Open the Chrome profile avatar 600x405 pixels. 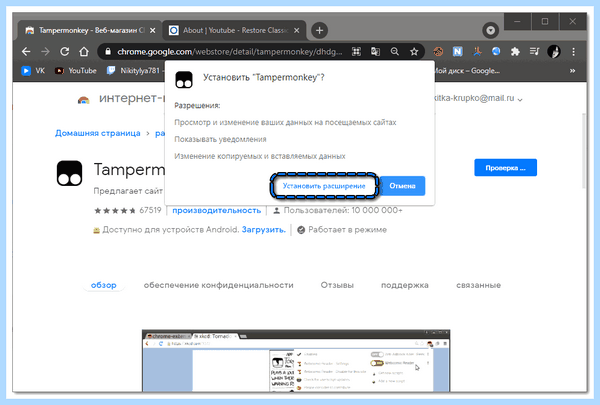tap(554, 52)
